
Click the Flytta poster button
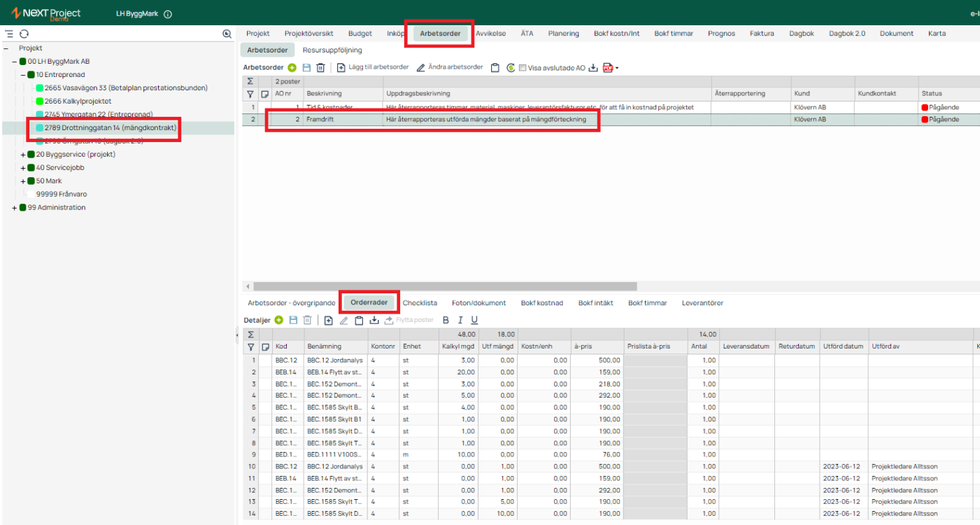[409, 320]
